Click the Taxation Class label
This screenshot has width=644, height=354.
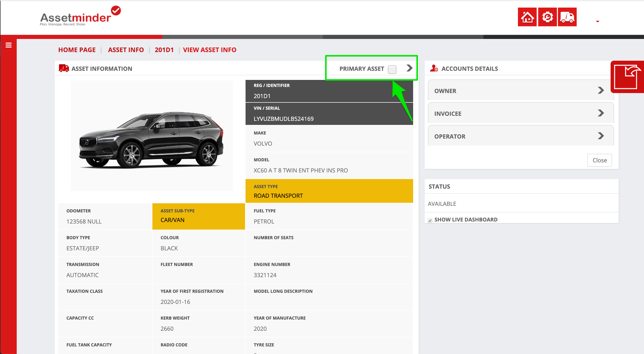click(84, 291)
